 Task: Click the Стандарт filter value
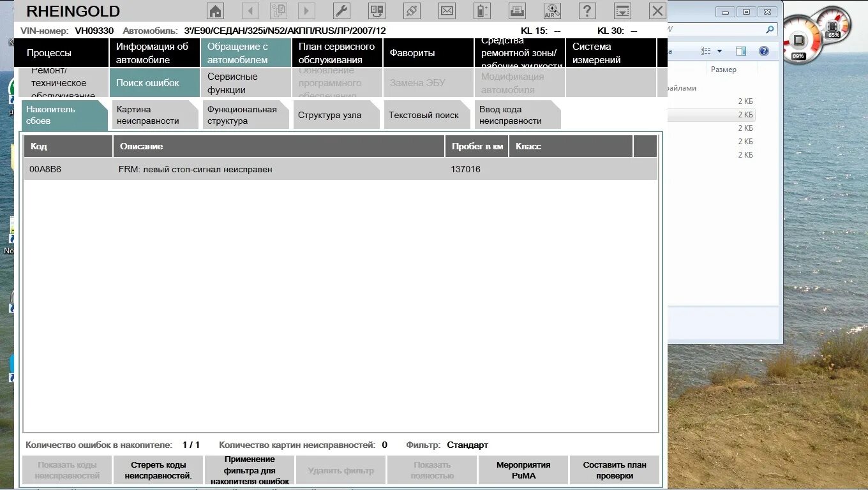pyautogui.click(x=467, y=445)
